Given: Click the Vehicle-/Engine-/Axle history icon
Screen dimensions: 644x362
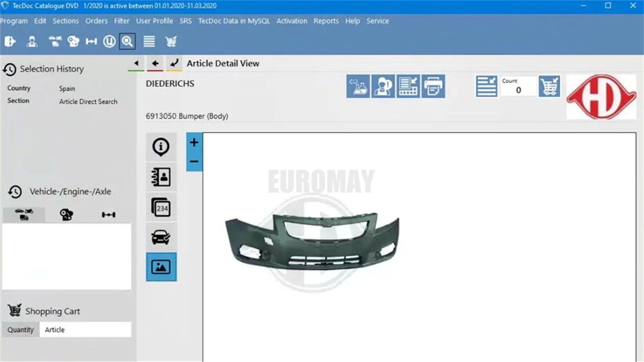Looking at the screenshot, I should 15,192.
